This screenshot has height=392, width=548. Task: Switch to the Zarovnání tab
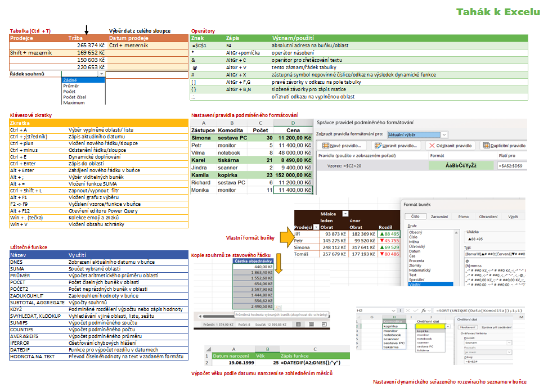439,217
